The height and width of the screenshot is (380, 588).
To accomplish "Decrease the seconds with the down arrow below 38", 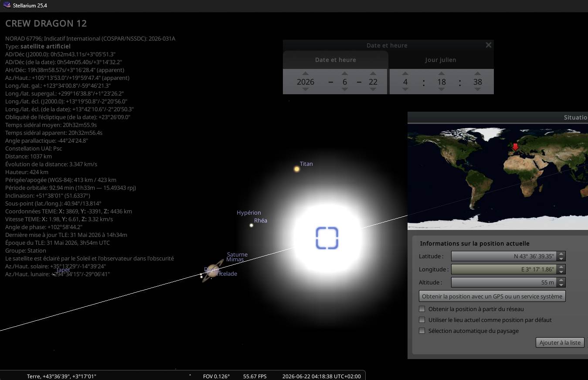I will coord(478,89).
